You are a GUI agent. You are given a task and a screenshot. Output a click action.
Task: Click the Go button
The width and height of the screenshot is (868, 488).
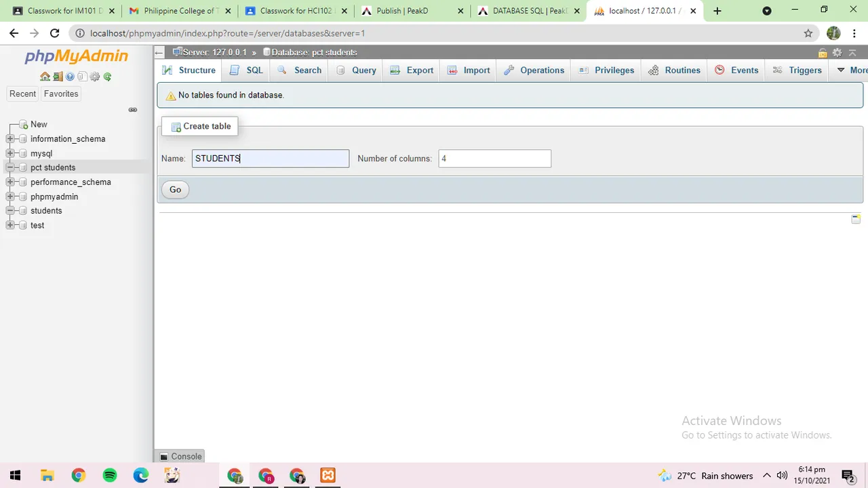(x=175, y=190)
